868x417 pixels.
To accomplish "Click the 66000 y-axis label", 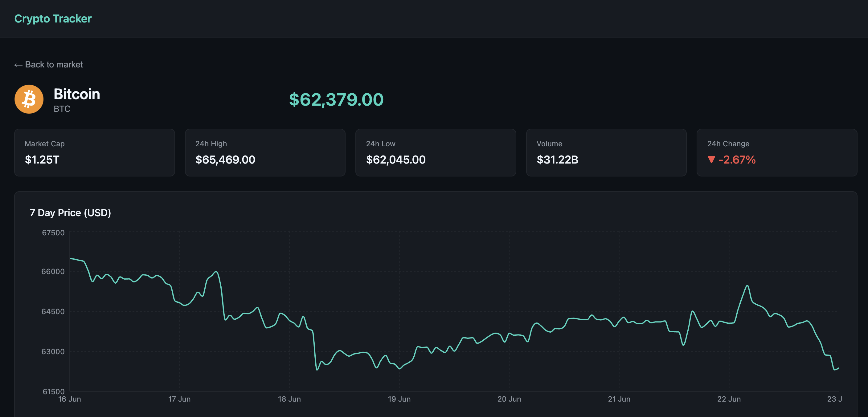I will coord(53,271).
